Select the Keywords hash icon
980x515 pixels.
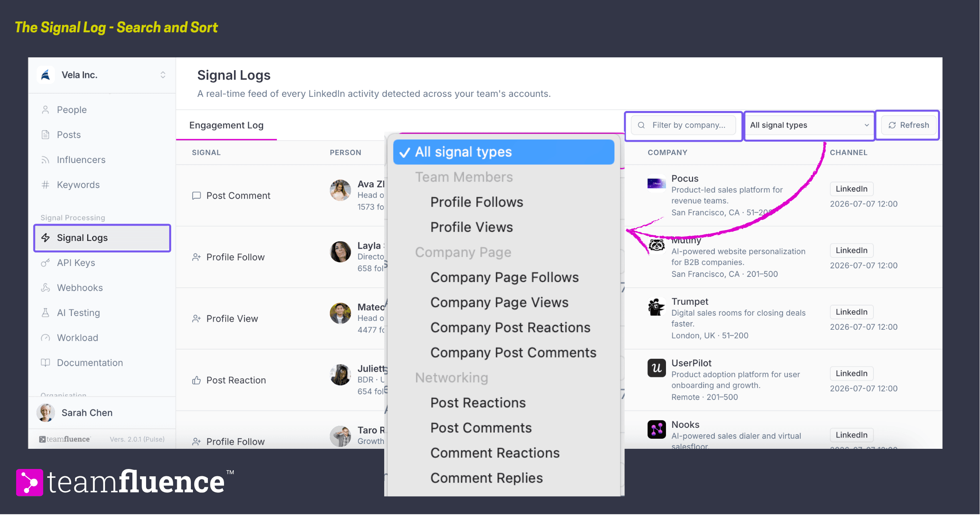click(46, 185)
